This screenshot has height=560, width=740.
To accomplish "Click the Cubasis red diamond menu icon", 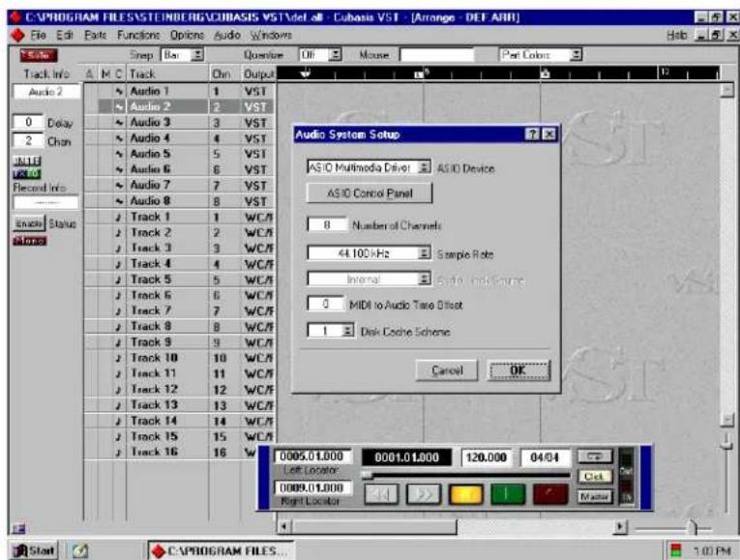I will click(17, 36).
